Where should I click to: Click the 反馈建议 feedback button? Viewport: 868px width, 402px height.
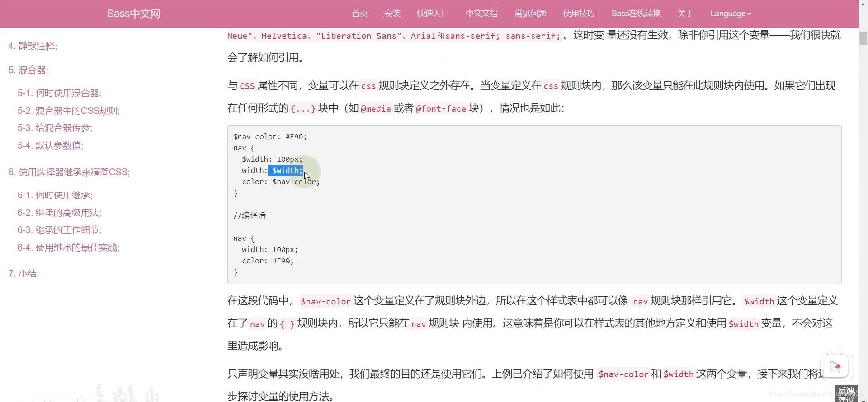[846, 393]
